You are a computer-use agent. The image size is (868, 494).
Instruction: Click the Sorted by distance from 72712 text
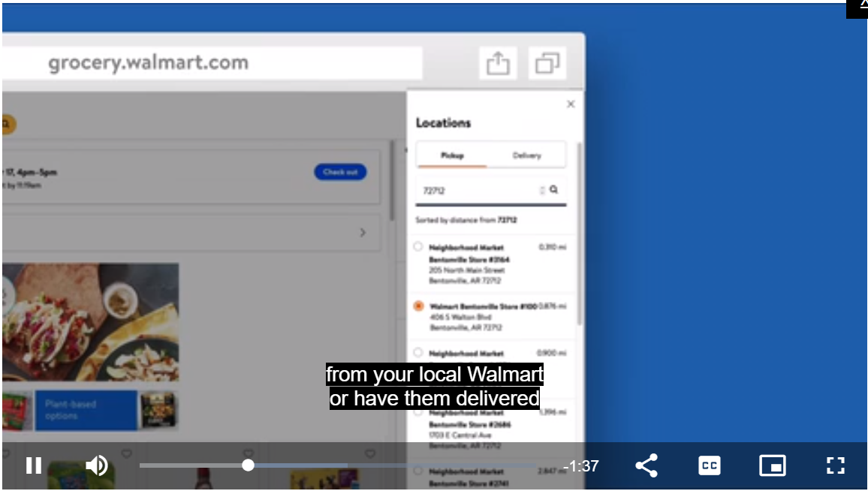(x=466, y=220)
